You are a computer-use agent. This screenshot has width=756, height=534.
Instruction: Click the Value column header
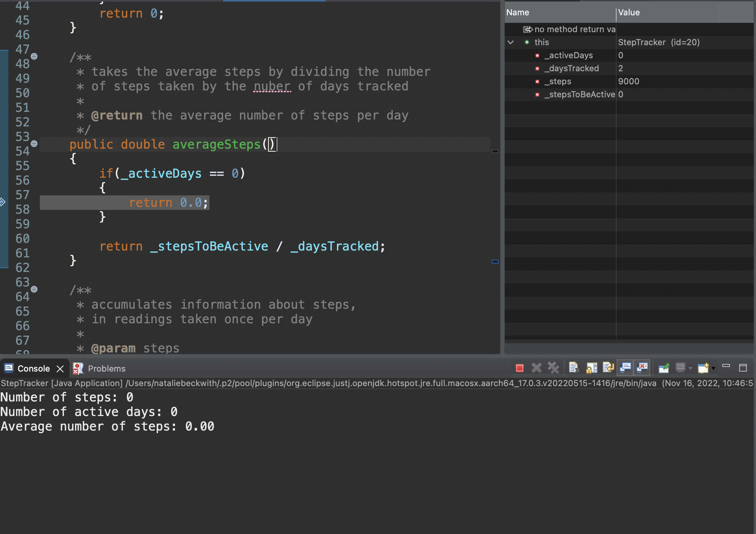tap(629, 13)
